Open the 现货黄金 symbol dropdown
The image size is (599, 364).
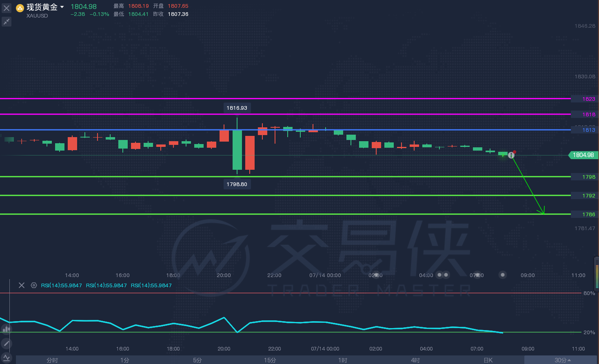pyautogui.click(x=62, y=7)
